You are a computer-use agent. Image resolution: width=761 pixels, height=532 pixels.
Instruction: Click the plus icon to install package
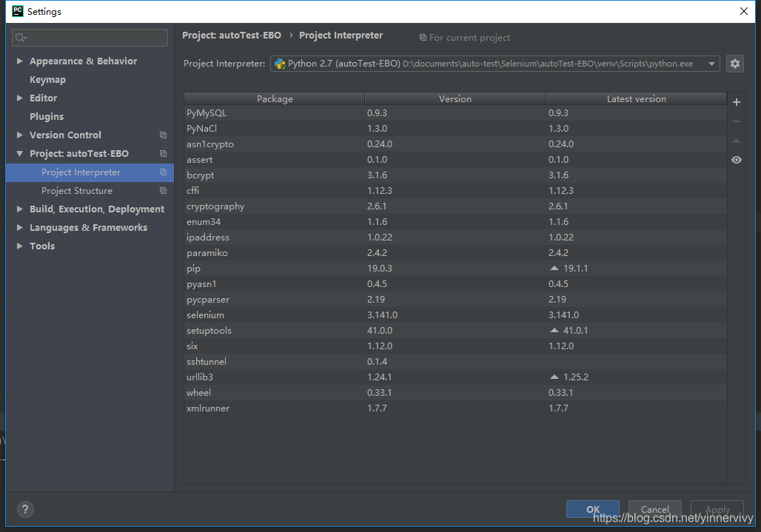[x=737, y=102]
